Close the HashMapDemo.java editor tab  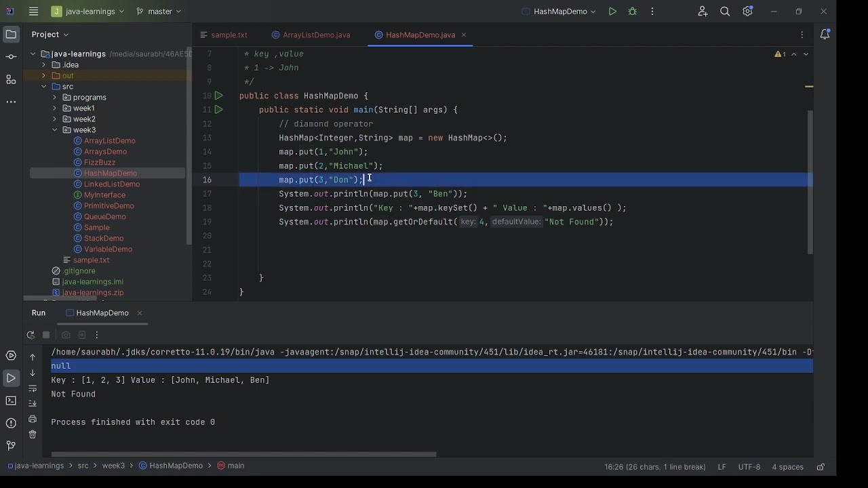[x=464, y=35]
